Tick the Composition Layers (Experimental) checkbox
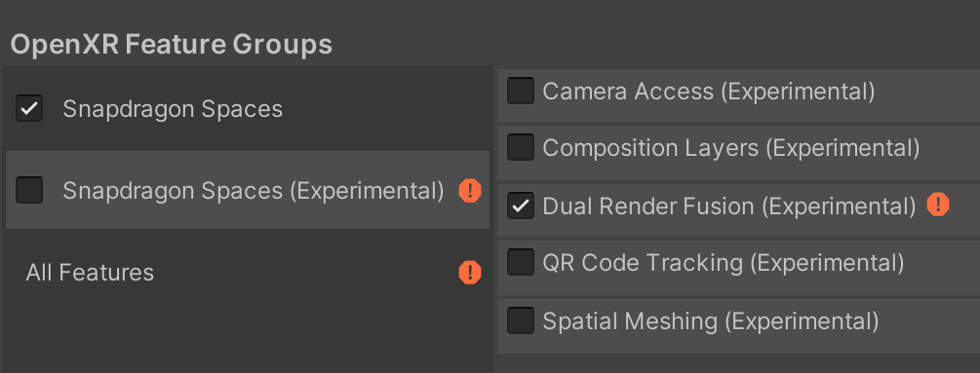Screen dimensions: 980x373 click(521, 147)
